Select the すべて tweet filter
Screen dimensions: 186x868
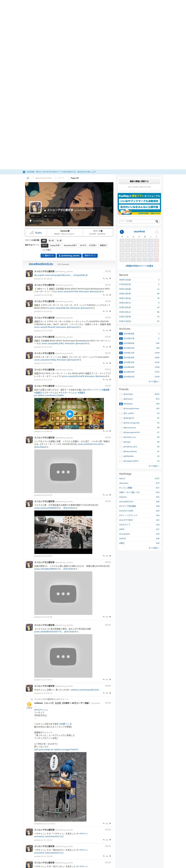point(45,245)
